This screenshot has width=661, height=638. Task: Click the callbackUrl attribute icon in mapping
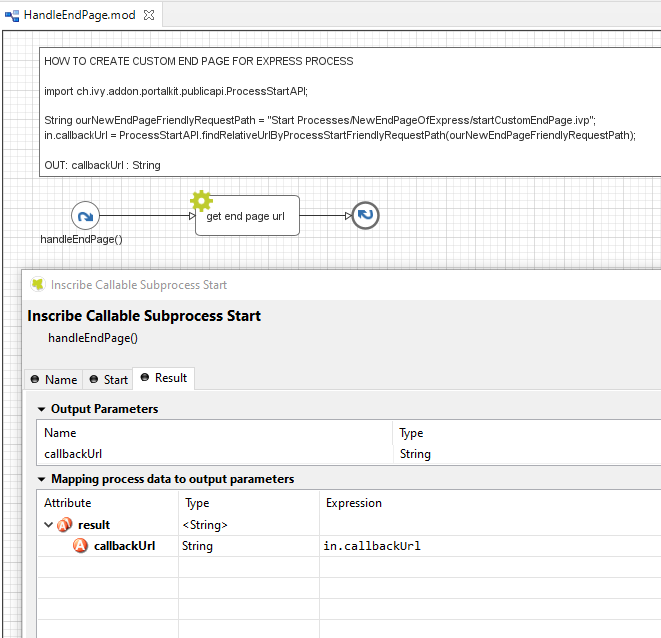pyautogui.click(x=81, y=546)
